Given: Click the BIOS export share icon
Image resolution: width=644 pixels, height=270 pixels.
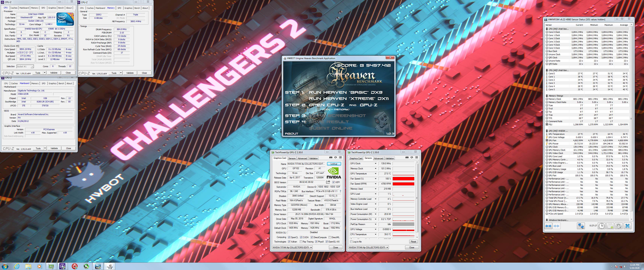Looking at the screenshot, I should click(328, 182).
